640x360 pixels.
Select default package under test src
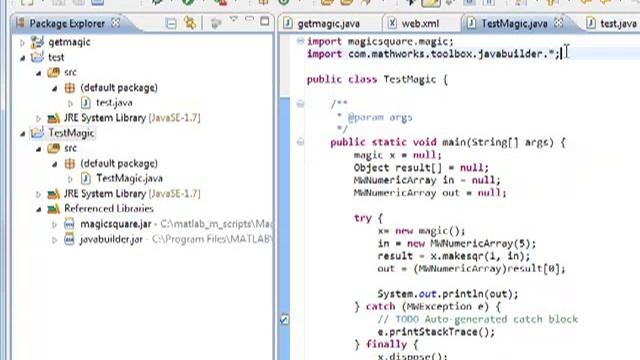pyautogui.click(x=119, y=88)
